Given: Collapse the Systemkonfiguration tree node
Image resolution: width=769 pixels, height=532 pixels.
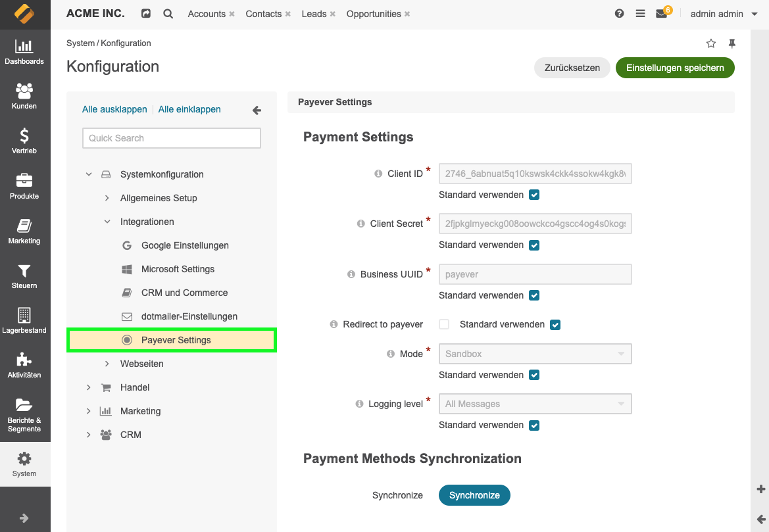Looking at the screenshot, I should 89,174.
